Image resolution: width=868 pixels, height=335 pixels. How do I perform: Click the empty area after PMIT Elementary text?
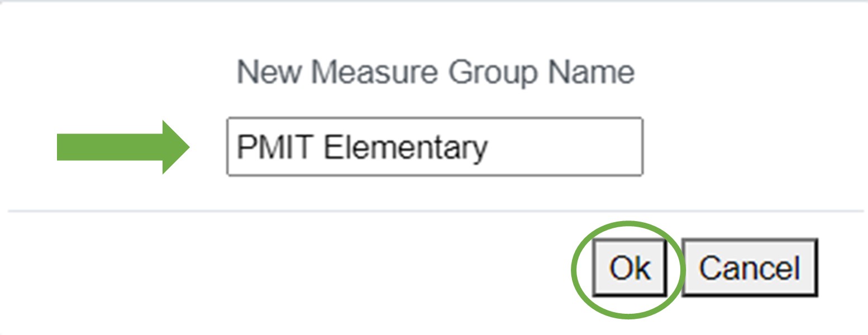tap(564, 147)
